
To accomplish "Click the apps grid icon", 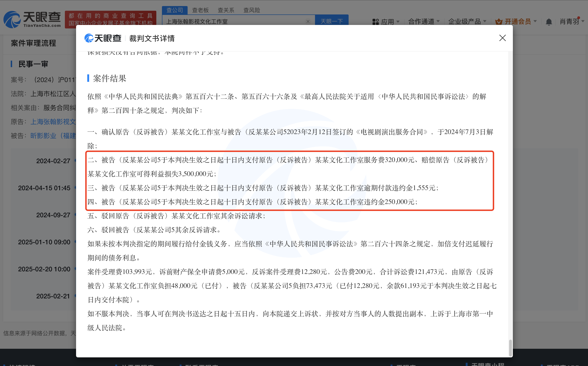I will 375,22.
